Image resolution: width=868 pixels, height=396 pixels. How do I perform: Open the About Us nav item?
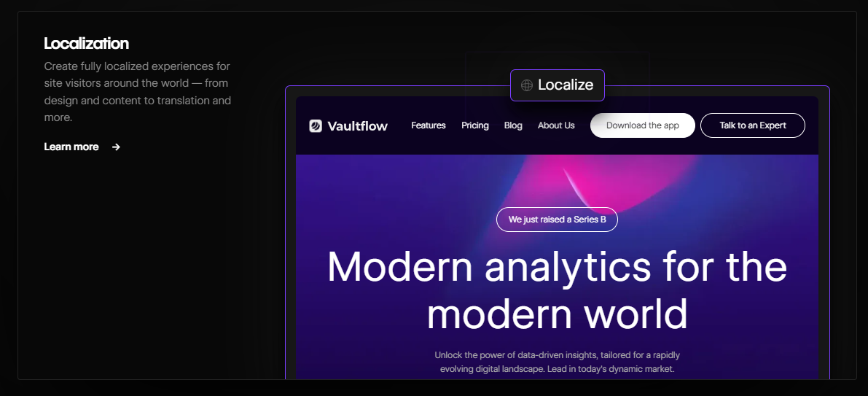pos(556,125)
